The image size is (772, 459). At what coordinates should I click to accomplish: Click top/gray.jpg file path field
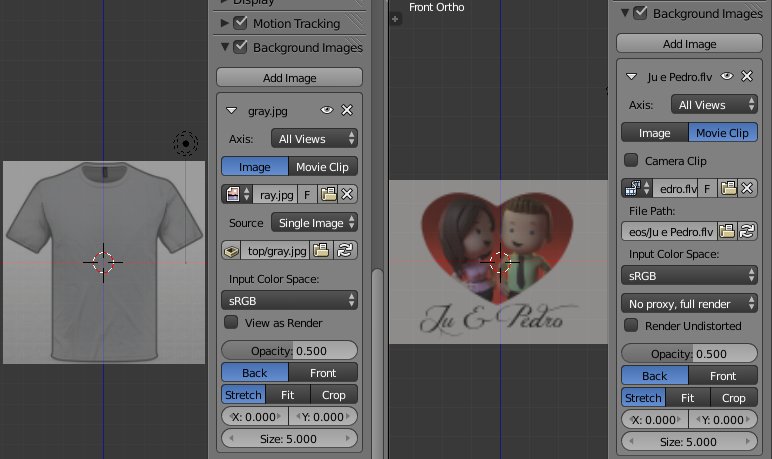[275, 251]
